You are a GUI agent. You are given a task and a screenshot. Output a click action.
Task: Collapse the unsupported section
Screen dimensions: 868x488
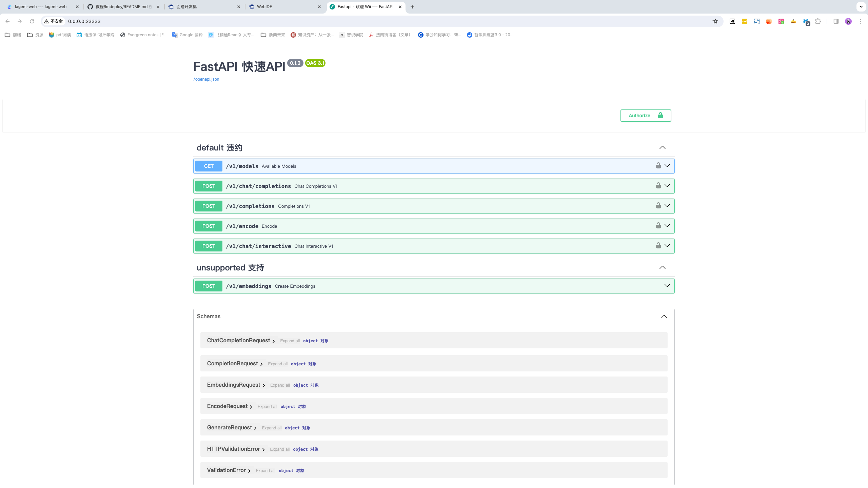[x=662, y=267]
